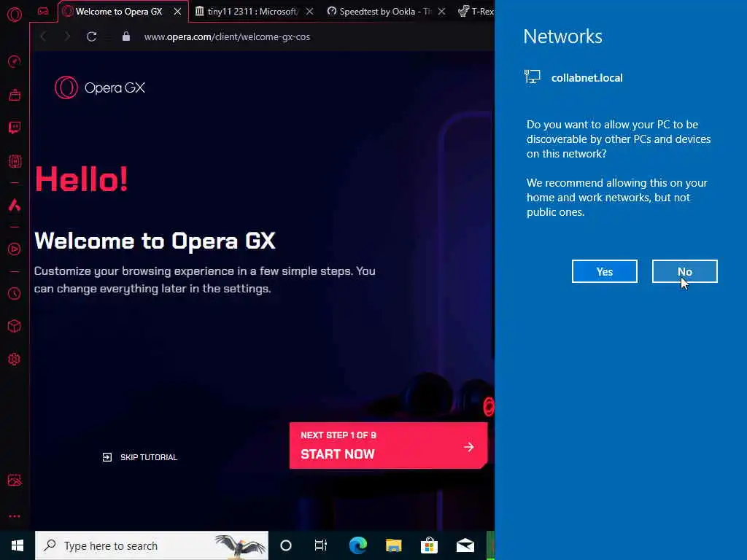
Task: Go back to the previous page
Action: (43, 36)
